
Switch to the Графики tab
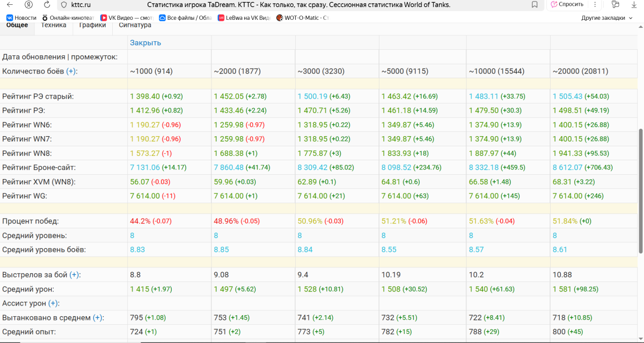(x=92, y=25)
